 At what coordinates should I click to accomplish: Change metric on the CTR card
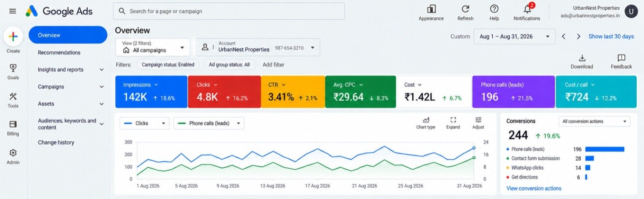[x=283, y=85]
